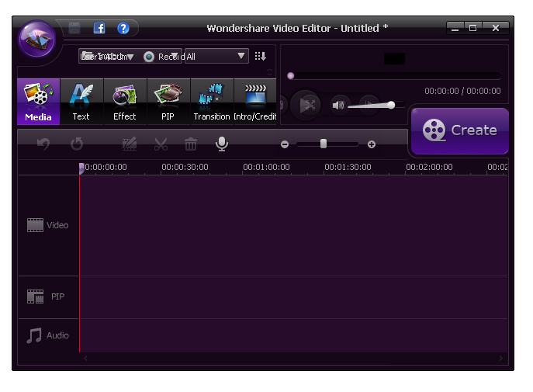Click the Undo arrow icon
This screenshot has height=392, width=533.
(x=43, y=144)
